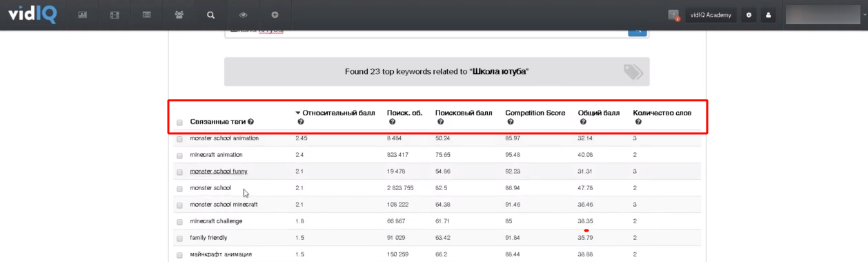This screenshot has height=262, width=868.
Task: Click the vidIQ logo
Action: tap(32, 14)
